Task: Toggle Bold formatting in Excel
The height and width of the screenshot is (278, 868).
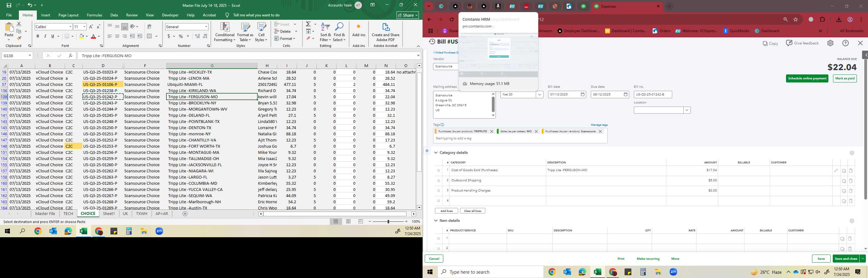Action: click(38, 36)
